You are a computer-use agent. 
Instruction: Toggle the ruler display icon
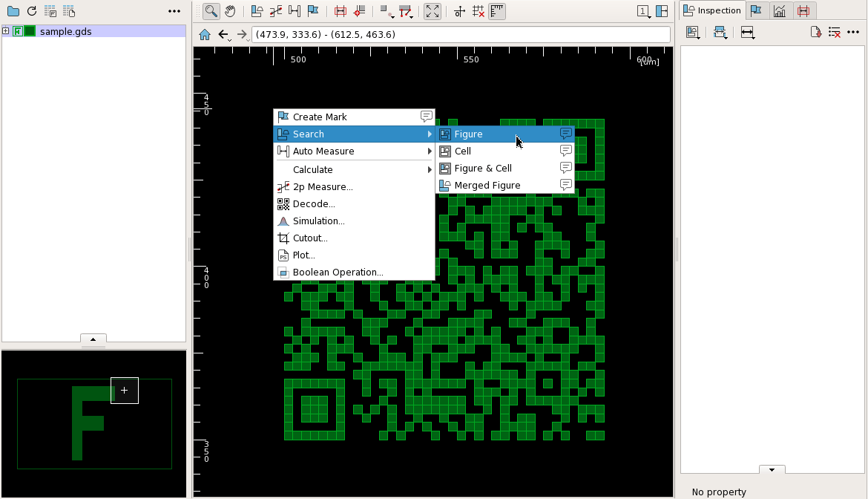click(497, 11)
